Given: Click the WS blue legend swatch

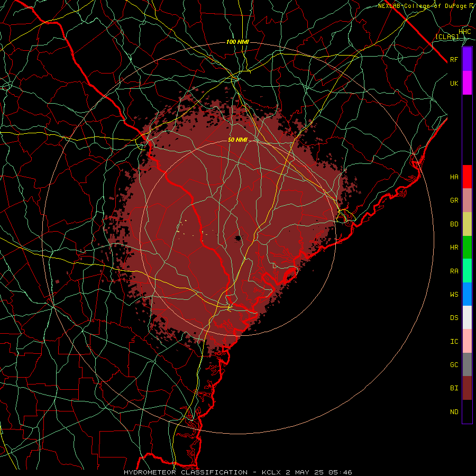Looking at the screenshot, I should [467, 294].
